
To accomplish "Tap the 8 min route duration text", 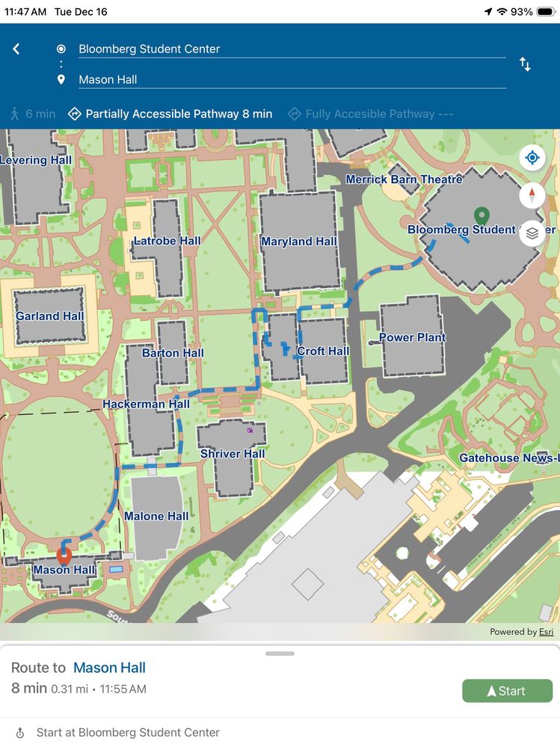I will coord(29,689).
